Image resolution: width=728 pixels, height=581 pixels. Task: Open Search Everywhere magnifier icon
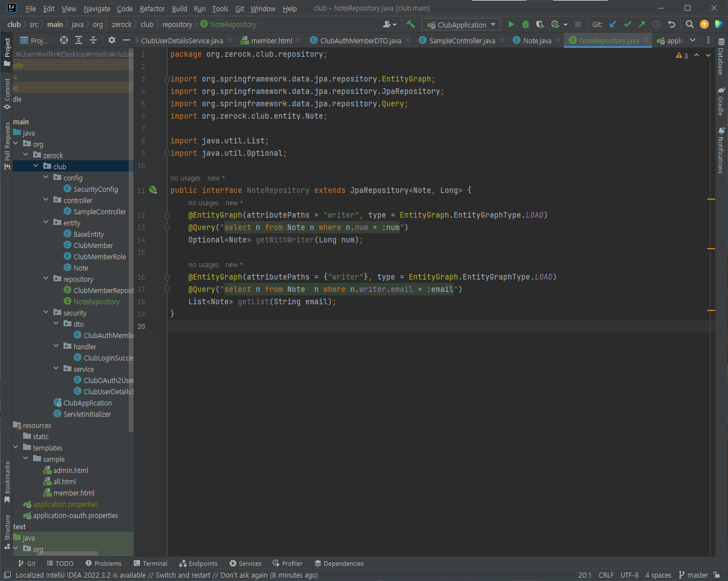pos(690,24)
